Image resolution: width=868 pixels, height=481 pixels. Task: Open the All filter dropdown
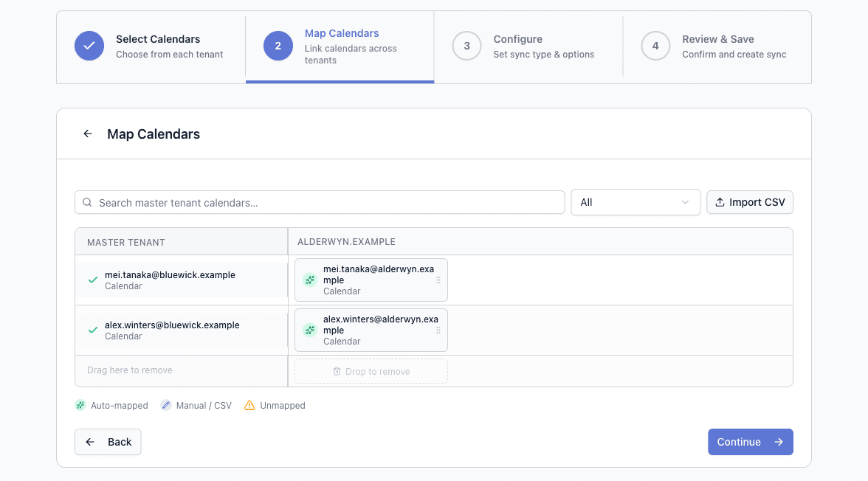coord(635,203)
